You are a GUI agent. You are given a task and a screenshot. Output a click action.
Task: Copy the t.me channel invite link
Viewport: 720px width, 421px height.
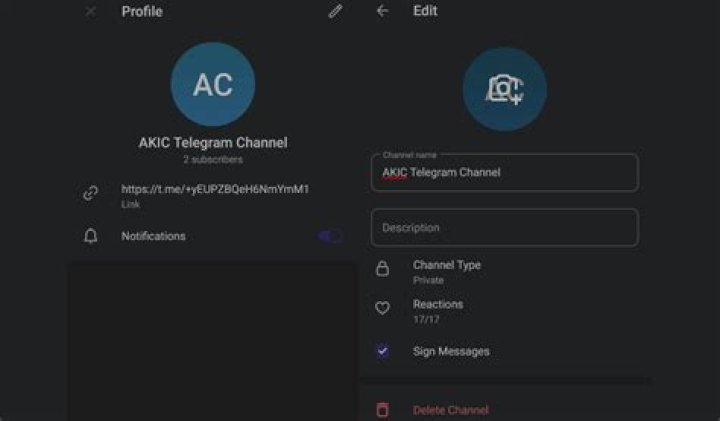(215, 189)
